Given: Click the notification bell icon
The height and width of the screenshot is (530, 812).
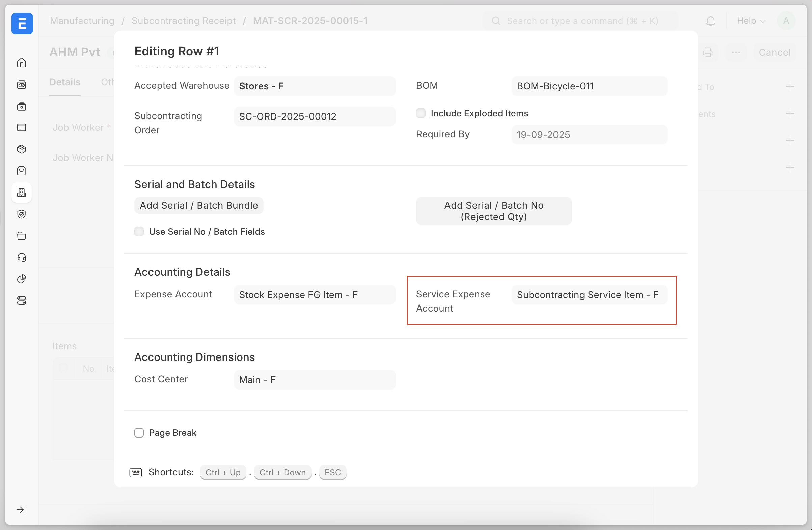Looking at the screenshot, I should (x=710, y=21).
